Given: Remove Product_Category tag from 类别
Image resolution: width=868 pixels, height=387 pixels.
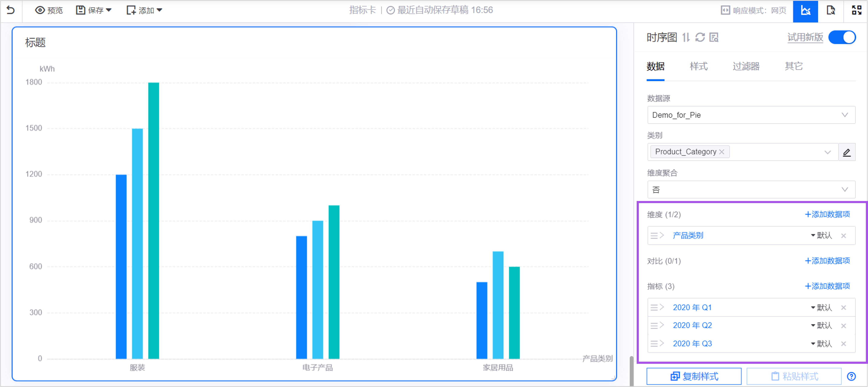Looking at the screenshot, I should 722,152.
